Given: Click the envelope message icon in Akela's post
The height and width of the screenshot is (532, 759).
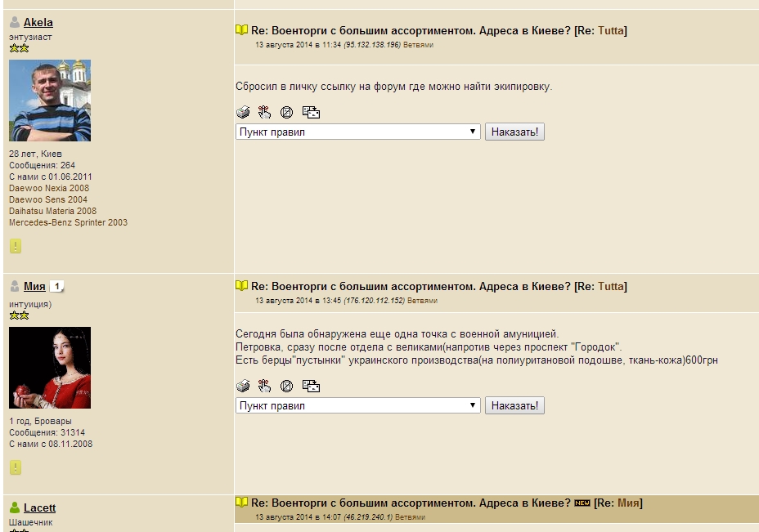Looking at the screenshot, I should 311,113.
